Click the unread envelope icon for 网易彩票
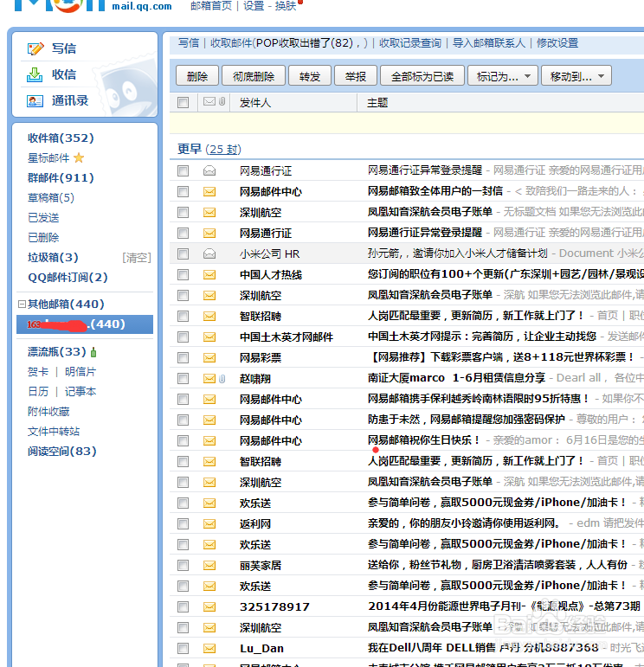 tap(209, 358)
